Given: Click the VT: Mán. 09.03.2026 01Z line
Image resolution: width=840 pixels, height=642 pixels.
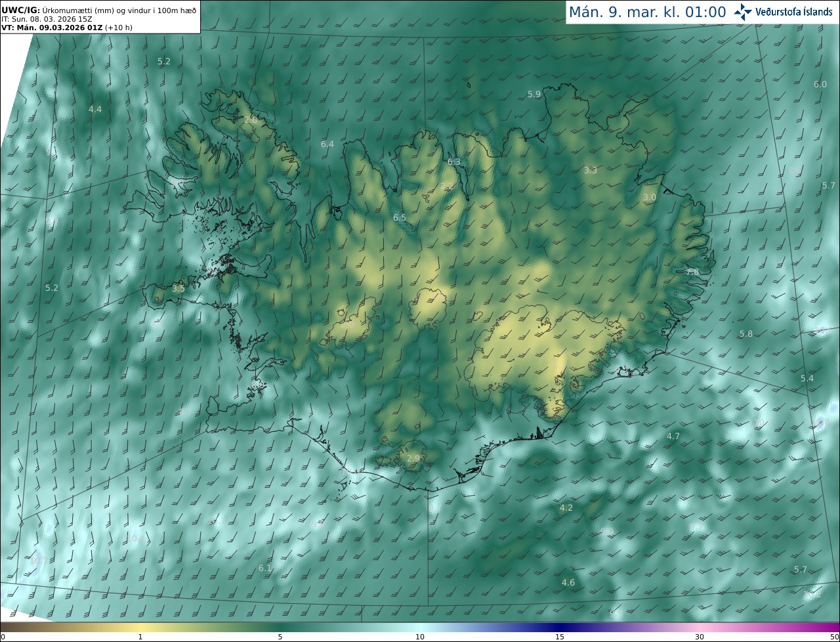Looking at the screenshot, I should point(67,28).
